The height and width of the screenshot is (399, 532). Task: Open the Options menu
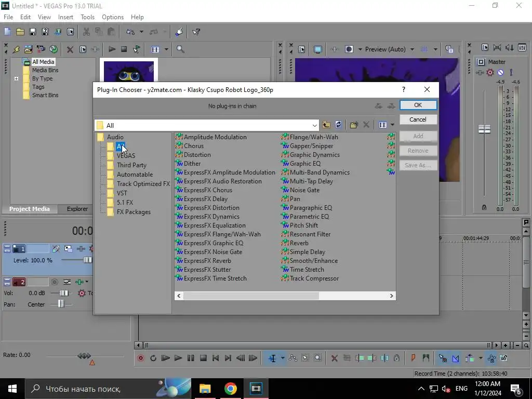click(113, 17)
